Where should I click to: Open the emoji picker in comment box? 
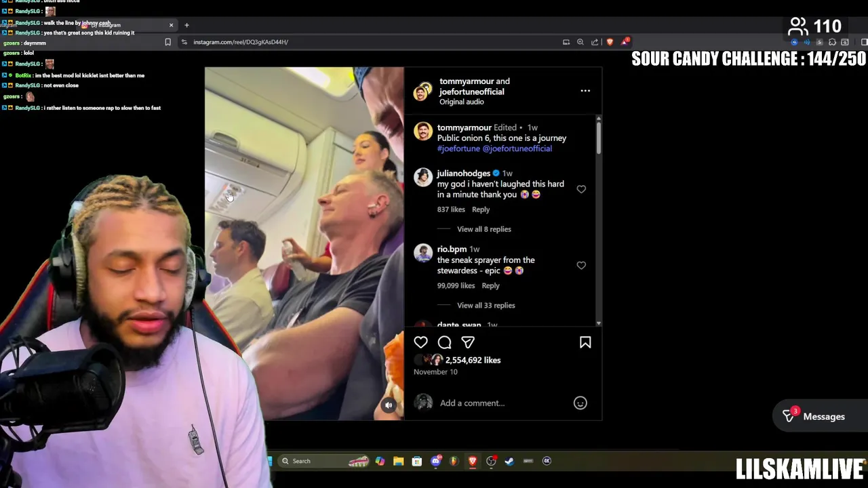coord(580,403)
